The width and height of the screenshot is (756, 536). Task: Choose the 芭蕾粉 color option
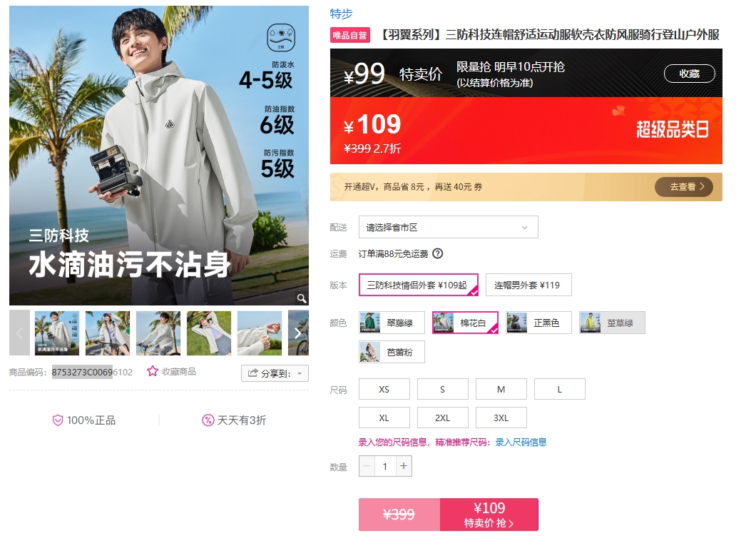pyautogui.click(x=392, y=352)
